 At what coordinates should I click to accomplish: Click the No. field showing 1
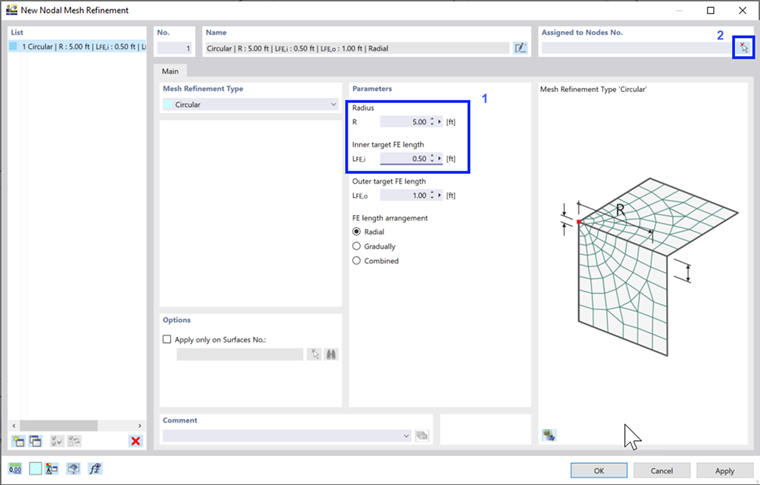(x=174, y=48)
